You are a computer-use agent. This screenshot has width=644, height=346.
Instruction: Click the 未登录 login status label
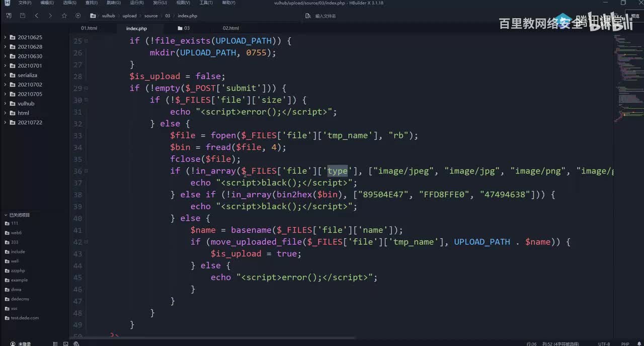tap(25, 344)
